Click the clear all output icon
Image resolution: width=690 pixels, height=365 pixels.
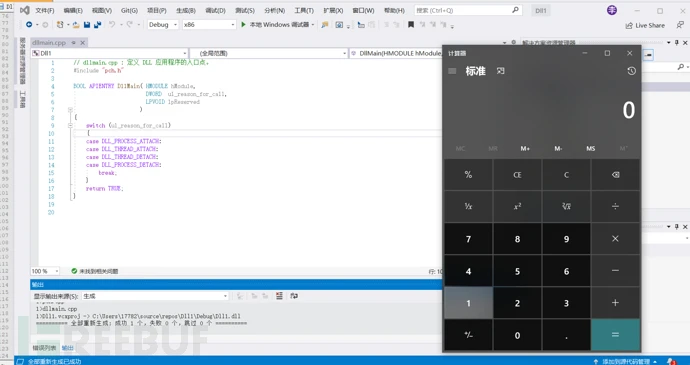click(x=279, y=296)
